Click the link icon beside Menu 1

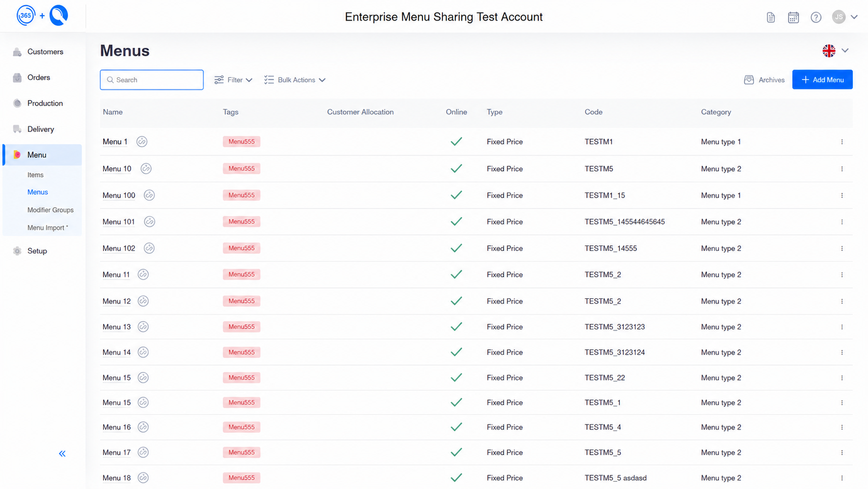142,141
